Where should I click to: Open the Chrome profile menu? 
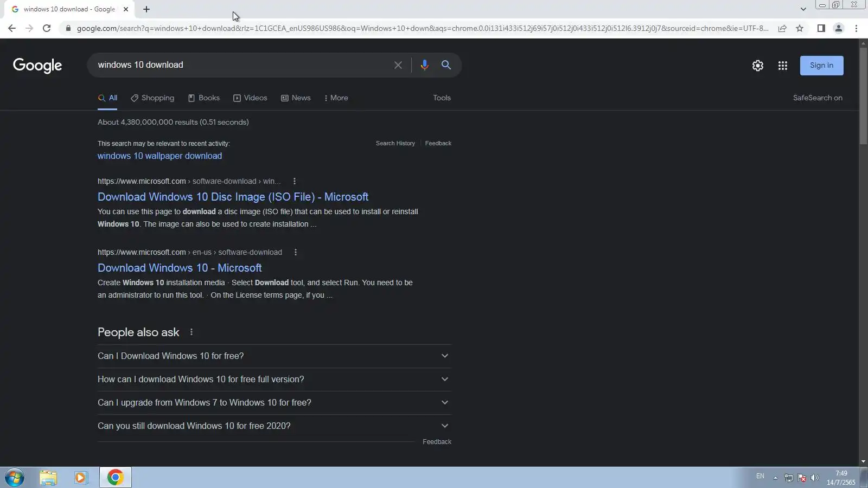839,28
